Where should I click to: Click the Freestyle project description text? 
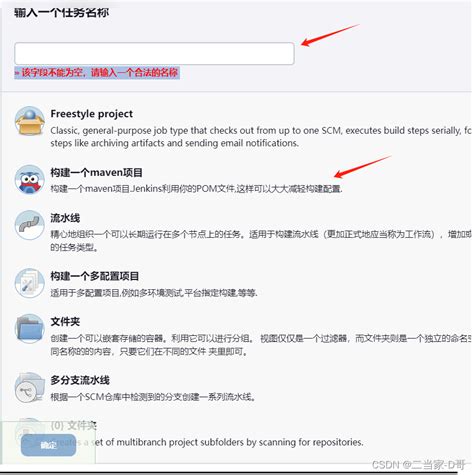point(261,137)
